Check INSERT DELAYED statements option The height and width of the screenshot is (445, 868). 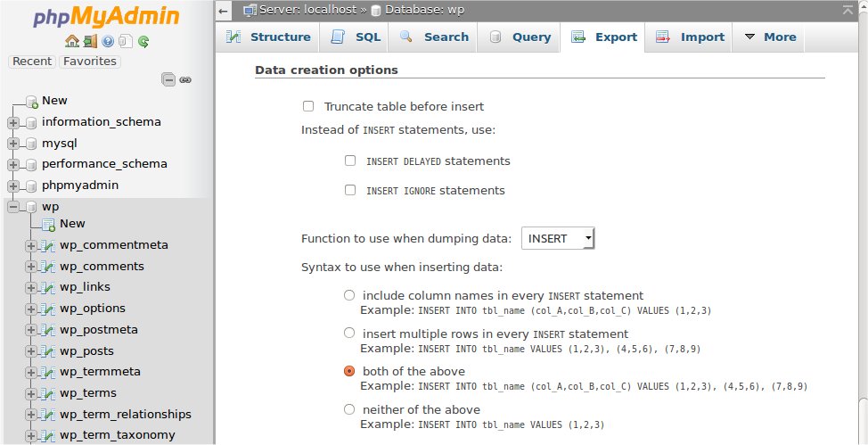[x=350, y=161]
